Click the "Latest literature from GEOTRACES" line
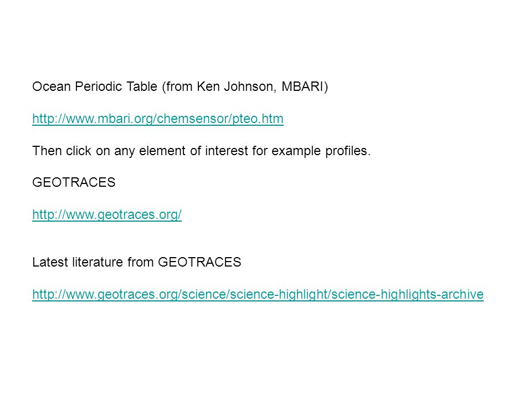 [137, 262]
